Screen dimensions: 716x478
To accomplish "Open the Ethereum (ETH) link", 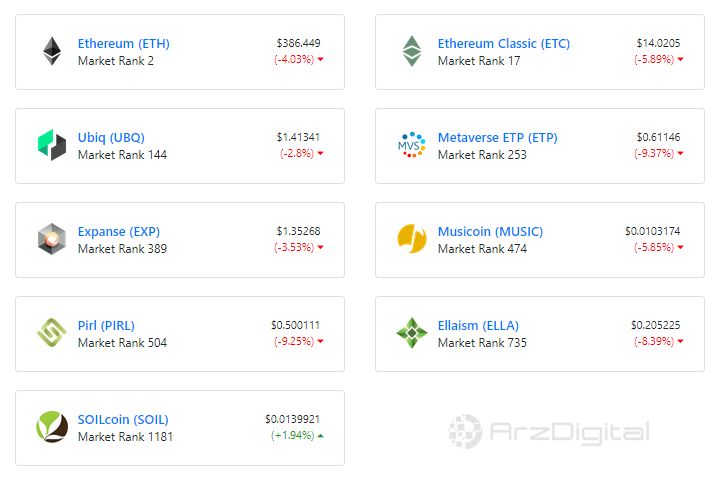I will pos(124,43).
